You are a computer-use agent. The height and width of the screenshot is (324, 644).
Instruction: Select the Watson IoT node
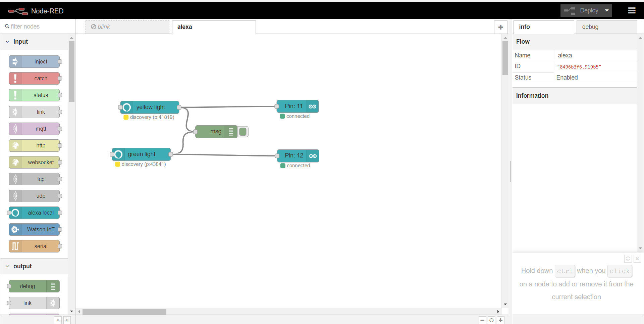coord(35,229)
